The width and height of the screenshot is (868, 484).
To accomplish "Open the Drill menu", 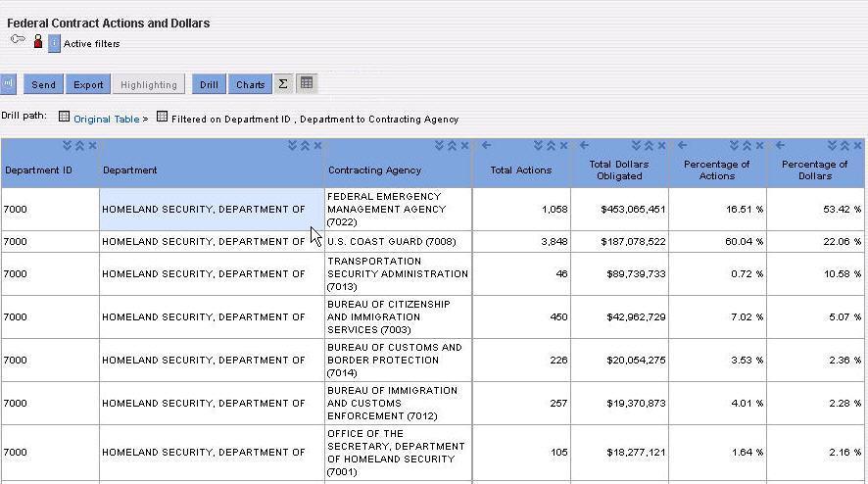I will pyautogui.click(x=209, y=84).
